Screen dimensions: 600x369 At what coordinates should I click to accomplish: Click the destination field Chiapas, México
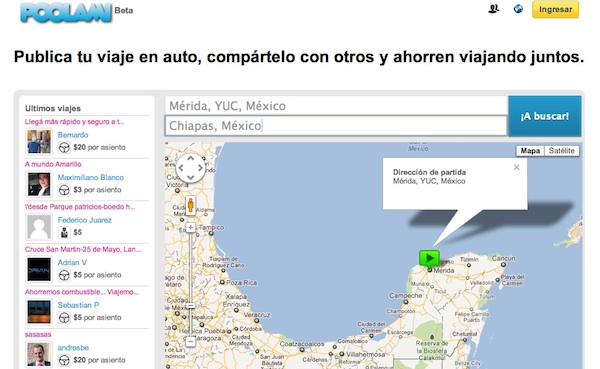[336, 126]
